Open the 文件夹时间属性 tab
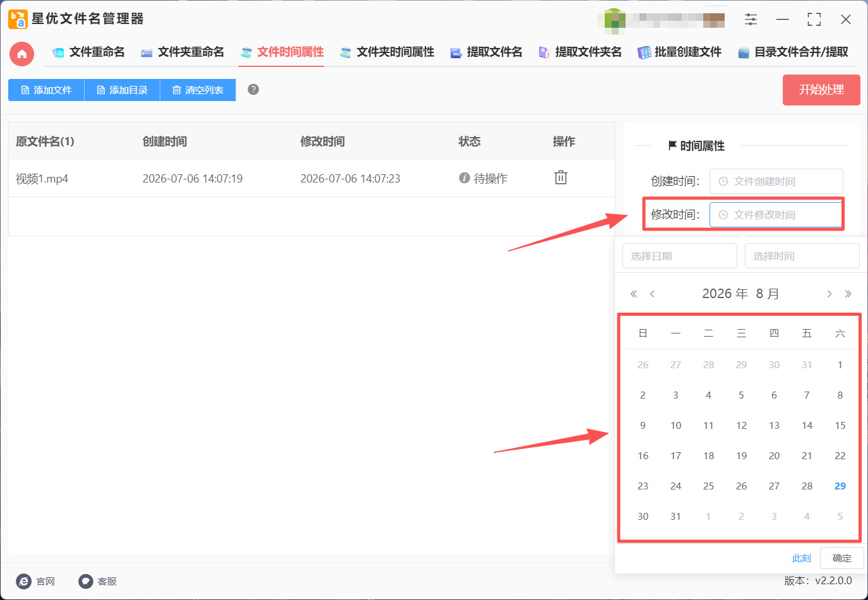 (x=387, y=52)
